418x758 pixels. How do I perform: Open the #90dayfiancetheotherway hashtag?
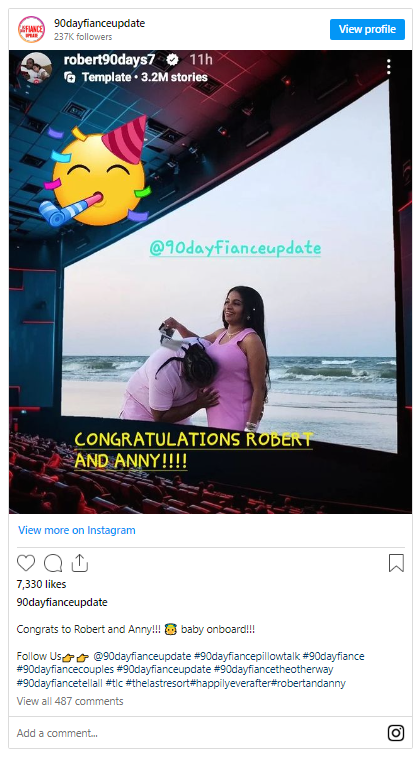tap(274, 670)
